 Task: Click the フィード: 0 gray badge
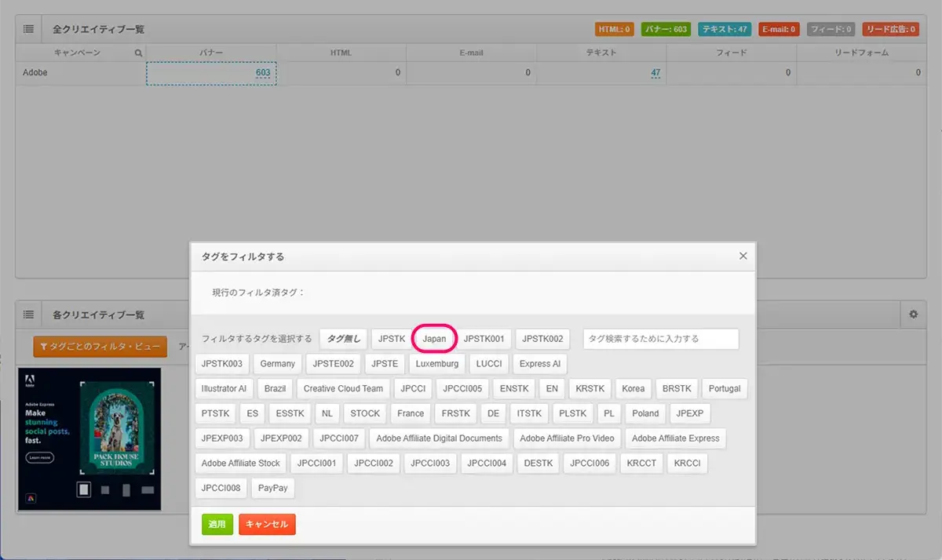(x=831, y=29)
